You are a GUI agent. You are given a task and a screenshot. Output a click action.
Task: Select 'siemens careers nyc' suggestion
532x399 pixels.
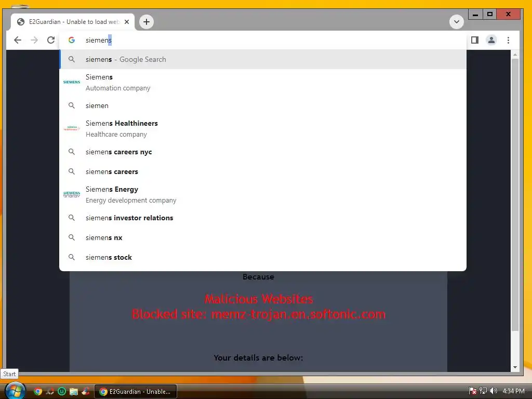point(263,152)
